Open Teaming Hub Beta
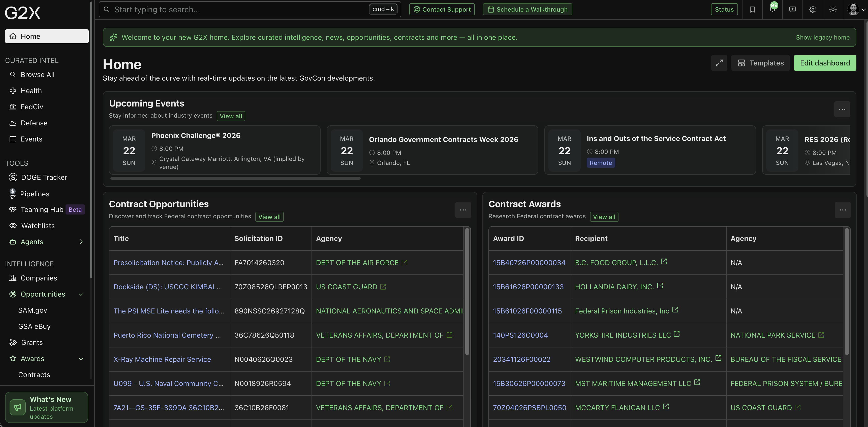Viewport: 868px width, 427px height. (47, 210)
